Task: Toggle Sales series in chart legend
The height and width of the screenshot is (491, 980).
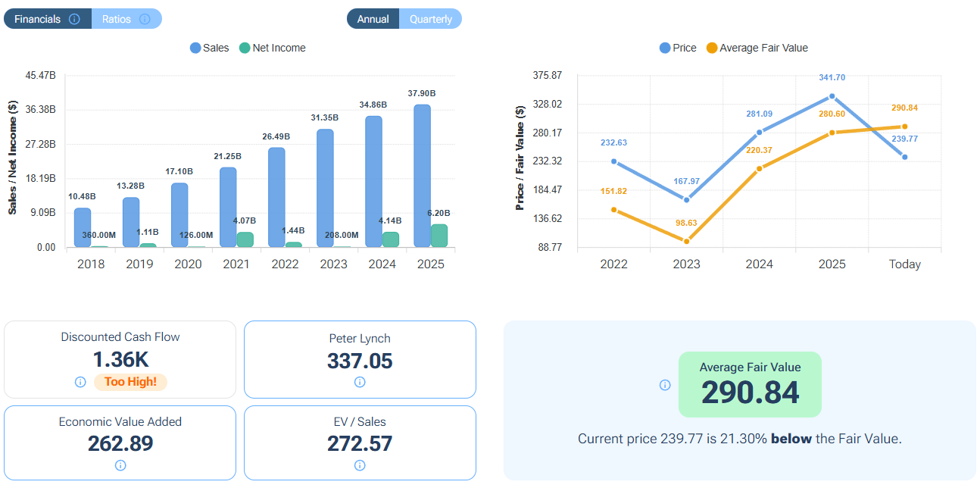Action: coord(210,48)
